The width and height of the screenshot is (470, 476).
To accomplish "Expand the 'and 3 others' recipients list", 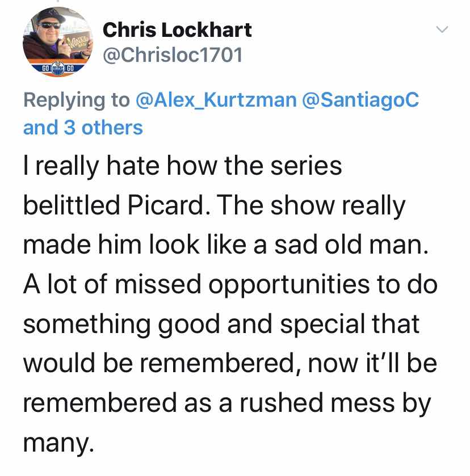I will pyautogui.click(x=83, y=128).
